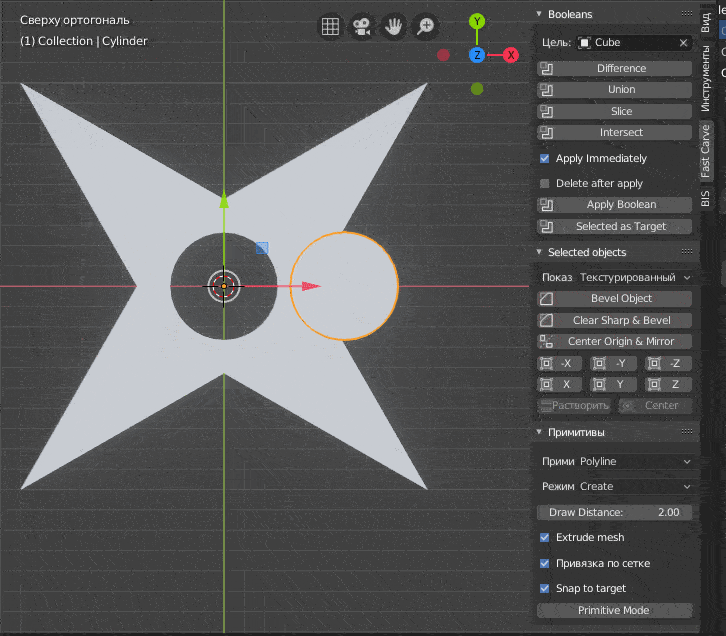Screen dimensions: 726x636
Task: Click the Растворить button
Action: (x=574, y=405)
